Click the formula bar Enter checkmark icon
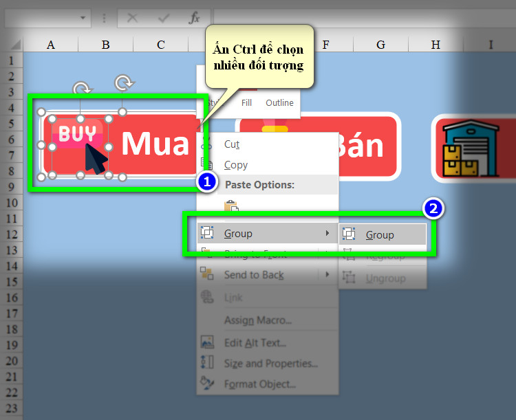Image resolution: width=516 pixels, height=420 pixels. pos(164,18)
